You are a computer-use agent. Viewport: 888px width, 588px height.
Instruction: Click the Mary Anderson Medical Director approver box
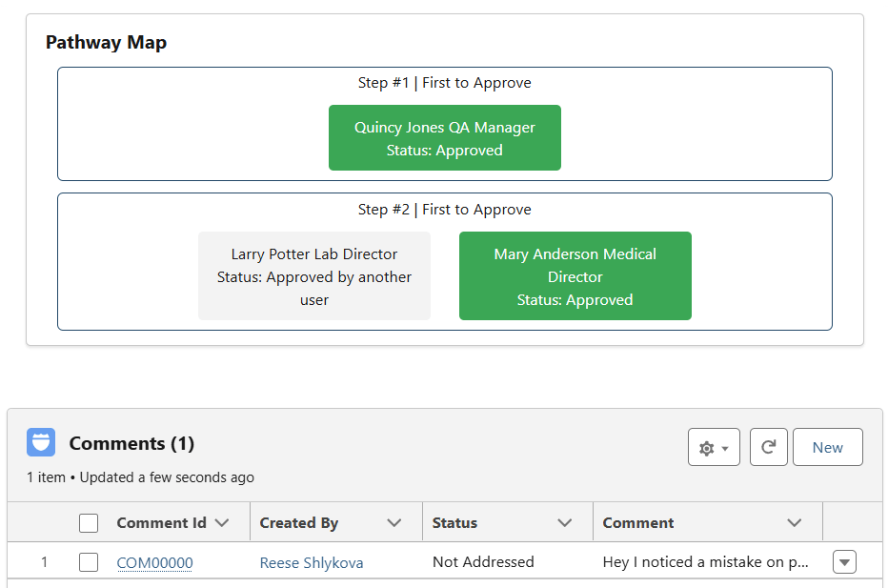[x=575, y=275]
